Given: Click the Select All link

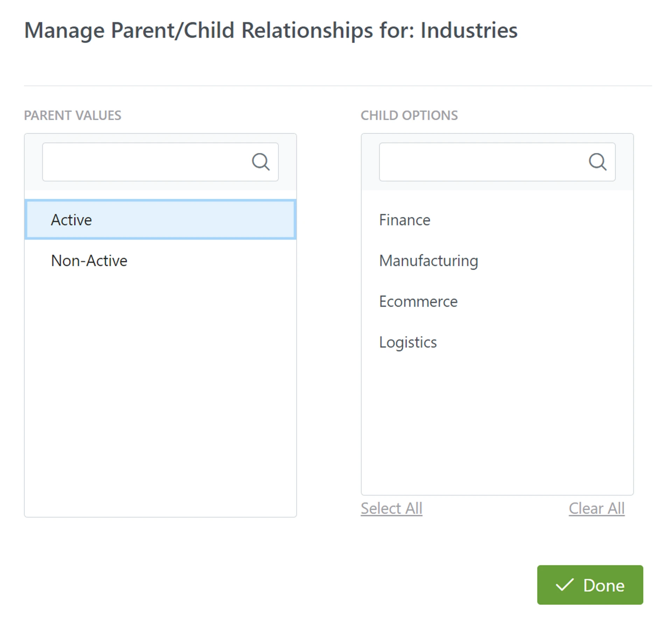Looking at the screenshot, I should 392,508.
